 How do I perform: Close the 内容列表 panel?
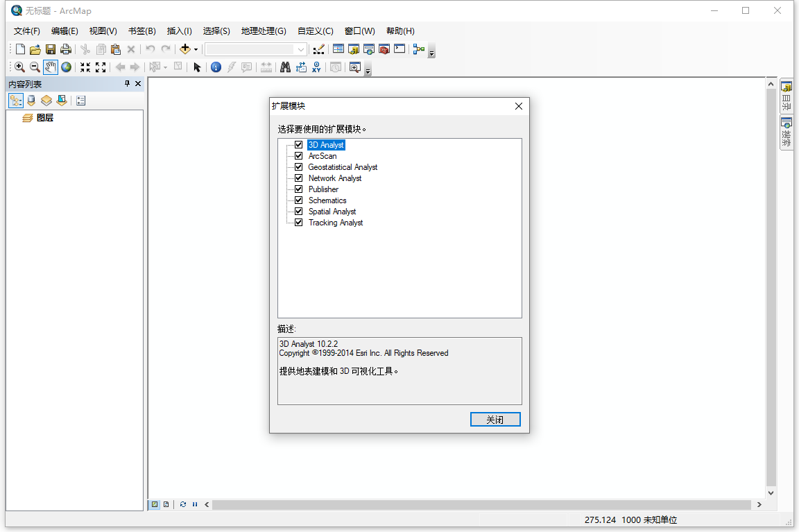(138, 83)
